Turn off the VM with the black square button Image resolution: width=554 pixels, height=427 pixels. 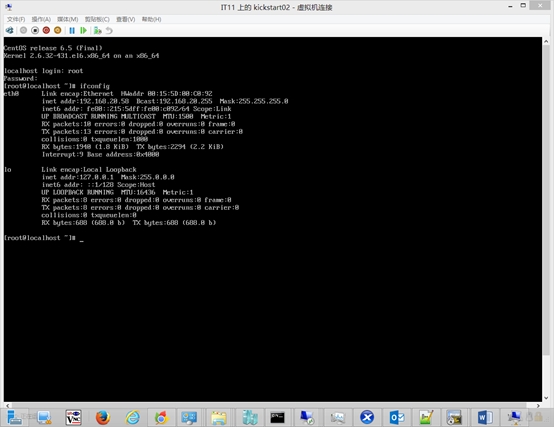click(35, 30)
